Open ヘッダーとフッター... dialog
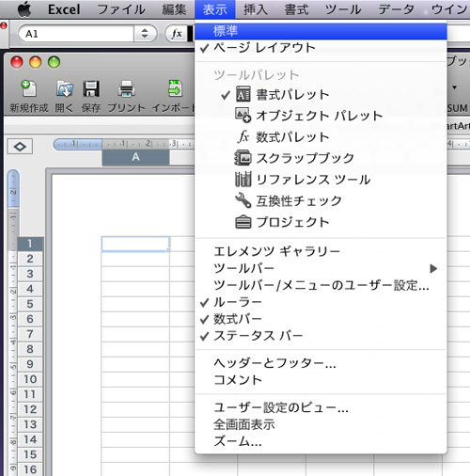The width and height of the screenshot is (470, 476). 321,363
